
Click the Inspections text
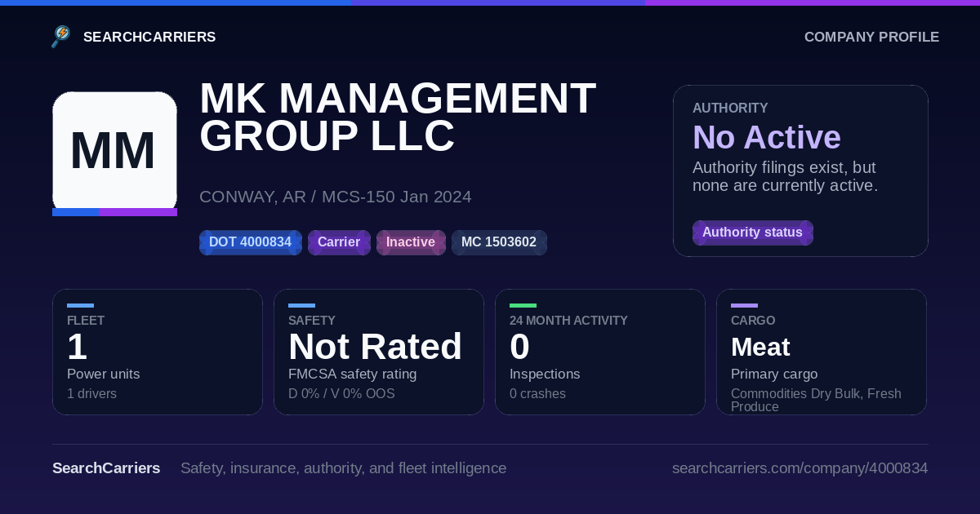pos(545,374)
